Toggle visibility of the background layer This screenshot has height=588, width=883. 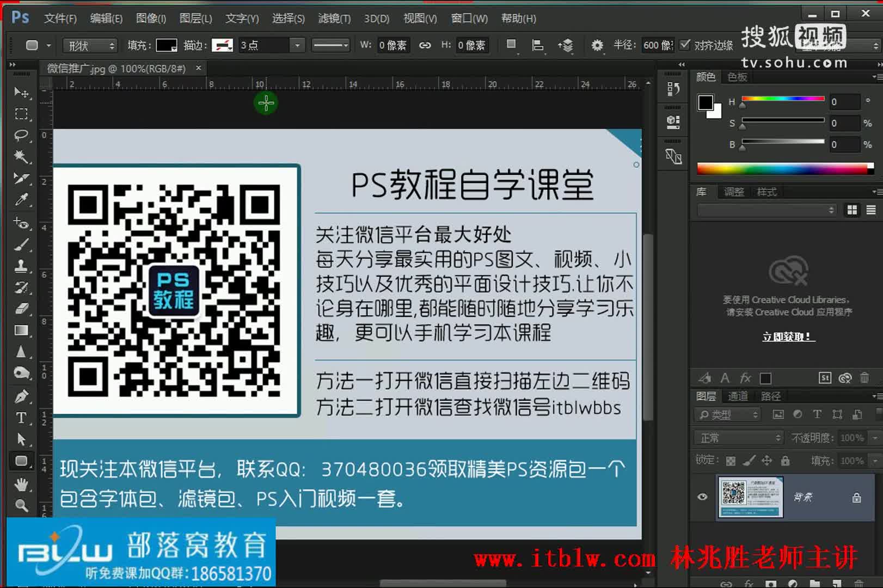[x=702, y=497]
